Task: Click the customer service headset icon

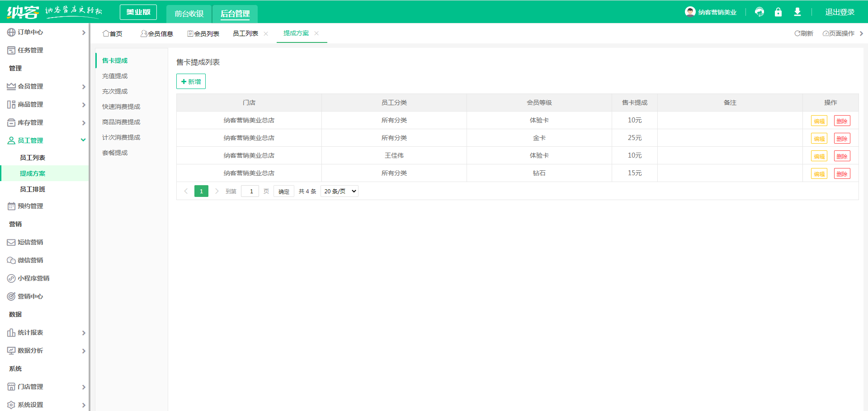Action: click(x=759, y=12)
